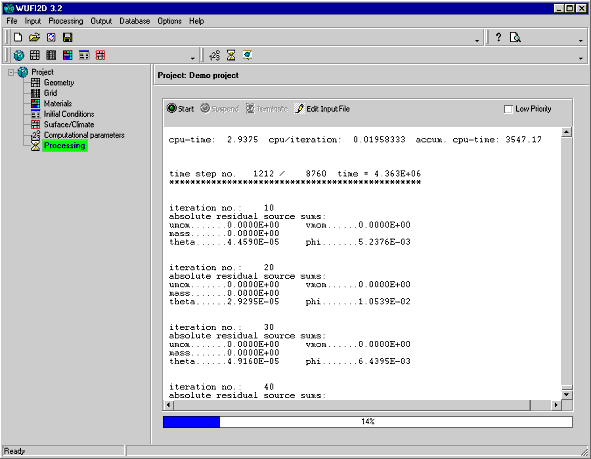The width and height of the screenshot is (591, 459).
Task: Select Grid in the project tree
Action: (x=51, y=93)
